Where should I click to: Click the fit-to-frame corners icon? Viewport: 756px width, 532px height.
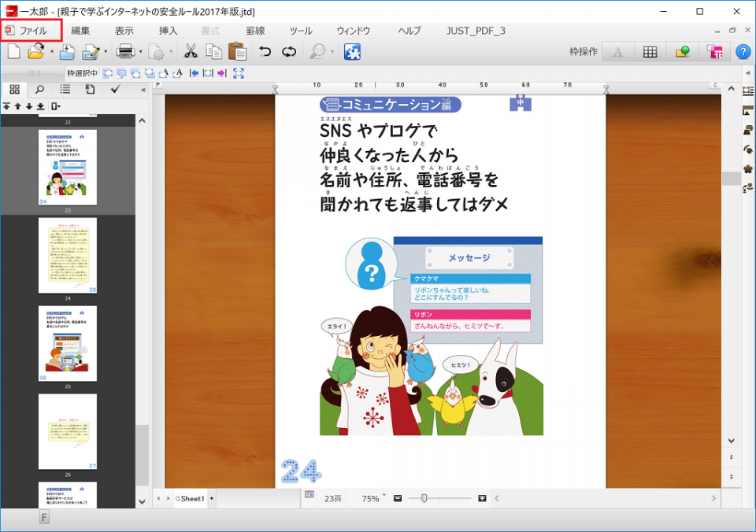pyautogui.click(x=238, y=73)
